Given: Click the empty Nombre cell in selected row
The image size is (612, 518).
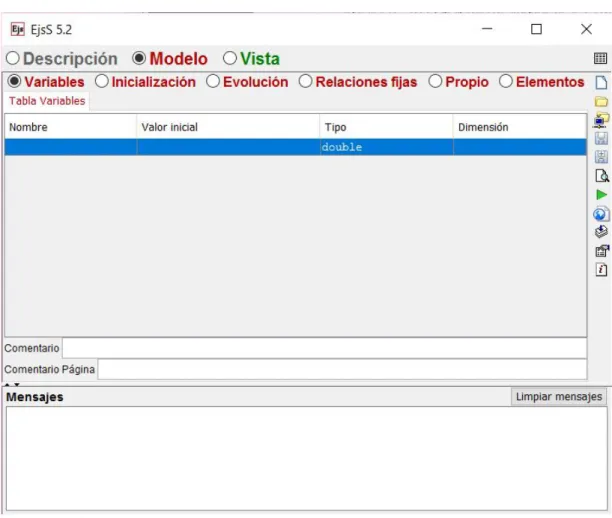Looking at the screenshot, I should pos(71,147).
